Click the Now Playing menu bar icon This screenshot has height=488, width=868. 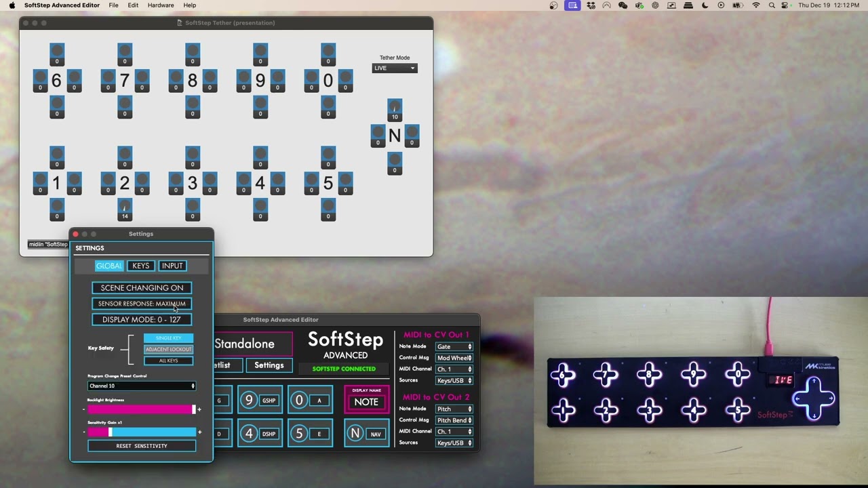click(x=721, y=5)
